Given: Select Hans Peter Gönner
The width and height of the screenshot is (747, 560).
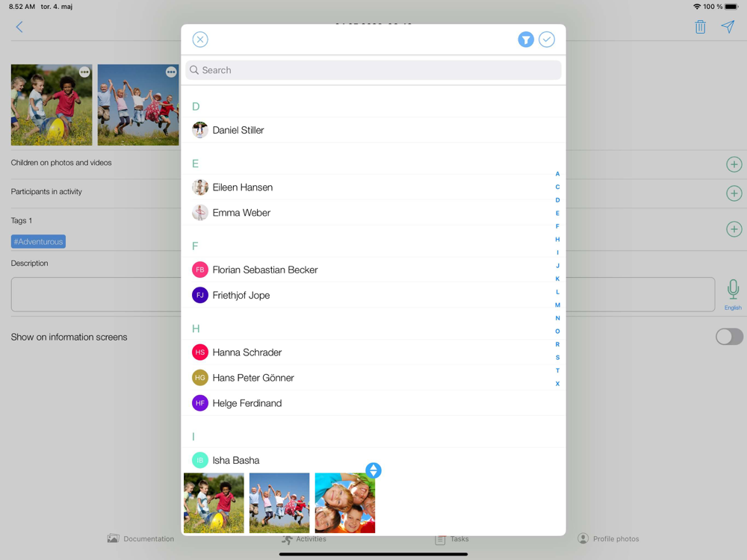Looking at the screenshot, I should pos(373,378).
